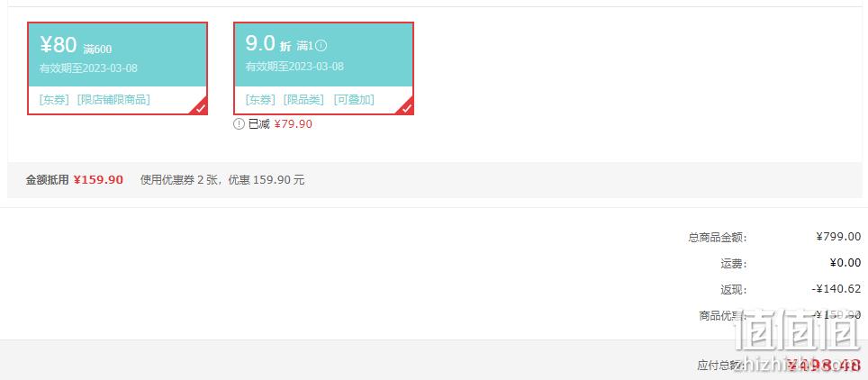The width and height of the screenshot is (868, 380).
Task: Click the ¥80 coupon expiry date text
Action: point(88,68)
